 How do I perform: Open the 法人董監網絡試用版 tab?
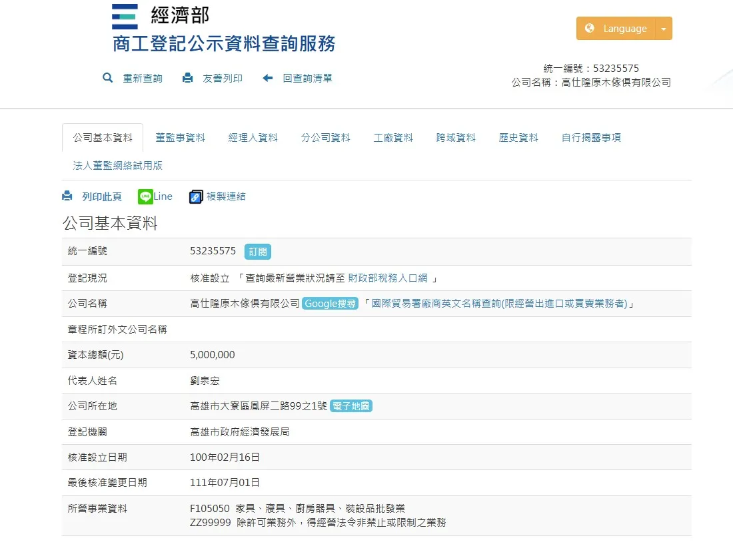(x=118, y=165)
